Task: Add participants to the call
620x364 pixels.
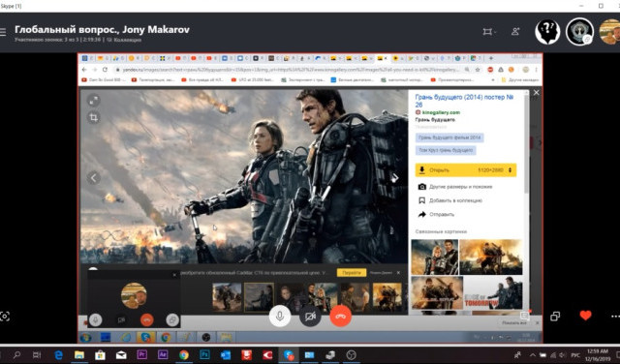Action: [515, 31]
